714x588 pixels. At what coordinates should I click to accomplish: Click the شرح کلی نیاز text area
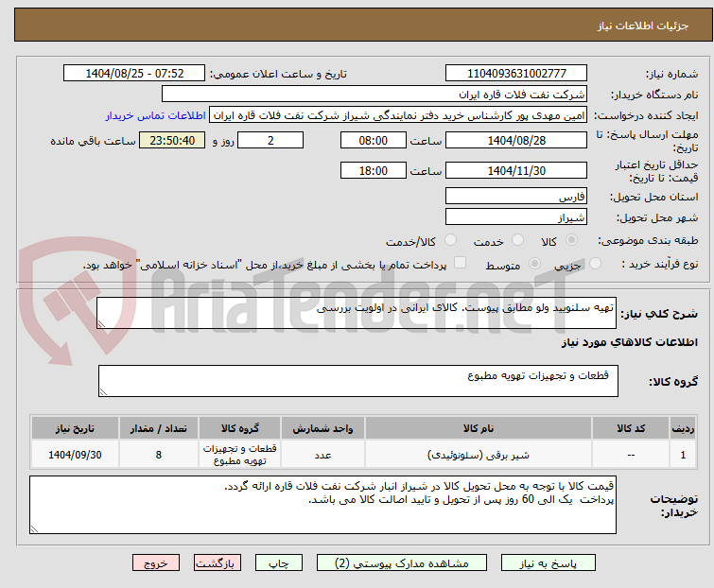point(357,313)
